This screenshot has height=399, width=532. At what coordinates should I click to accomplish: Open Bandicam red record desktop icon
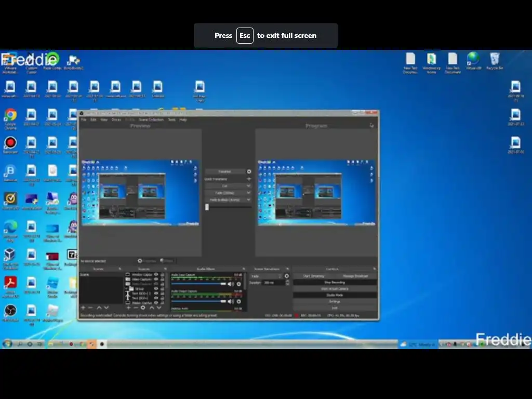[x=10, y=145]
